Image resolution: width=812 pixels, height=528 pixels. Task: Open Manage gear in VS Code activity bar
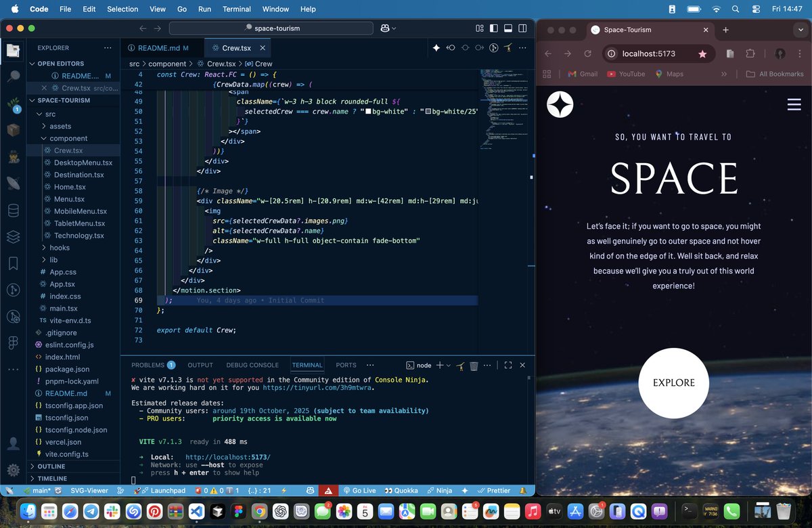coord(14,470)
